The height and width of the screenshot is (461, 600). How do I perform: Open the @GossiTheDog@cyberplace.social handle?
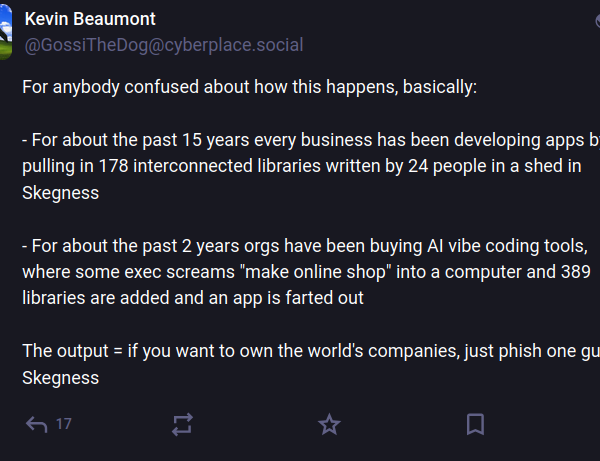point(163,45)
